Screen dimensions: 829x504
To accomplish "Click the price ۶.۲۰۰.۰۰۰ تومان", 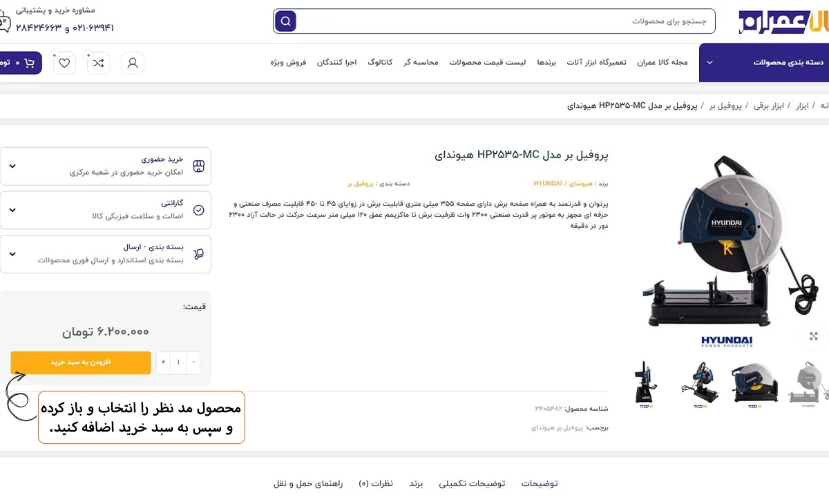I will (x=106, y=331).
